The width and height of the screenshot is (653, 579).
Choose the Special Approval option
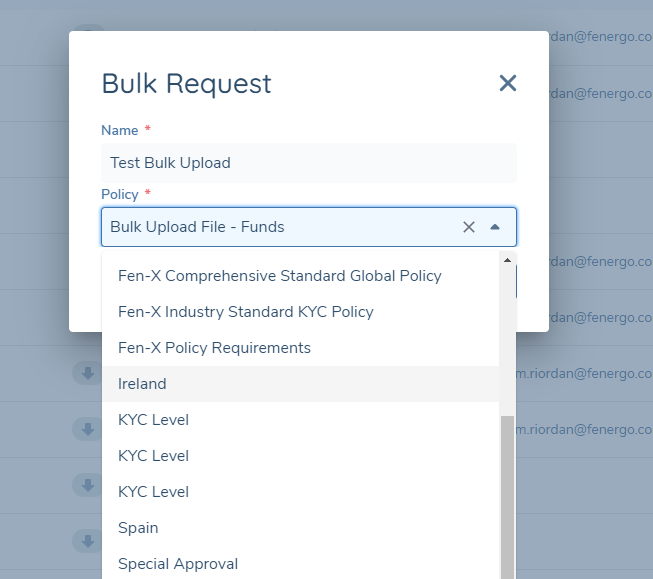(300, 564)
